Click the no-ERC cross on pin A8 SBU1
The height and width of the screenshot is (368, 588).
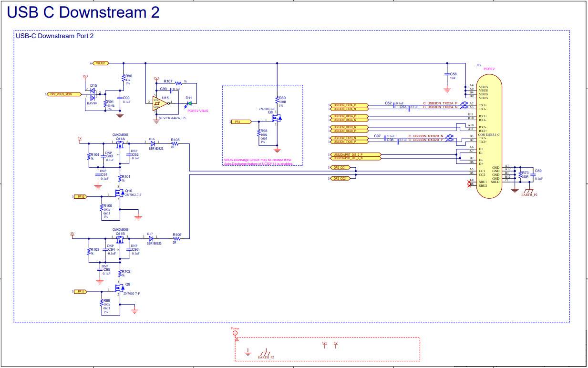(469, 182)
